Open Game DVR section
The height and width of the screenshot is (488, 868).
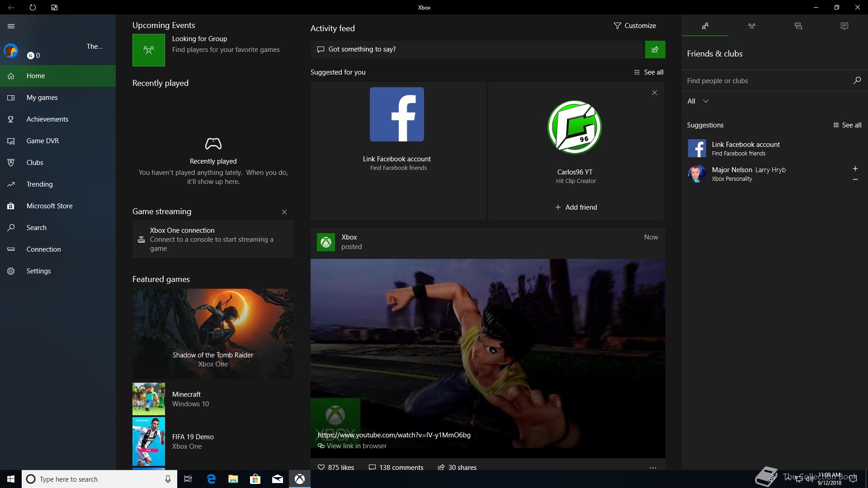pyautogui.click(x=58, y=141)
